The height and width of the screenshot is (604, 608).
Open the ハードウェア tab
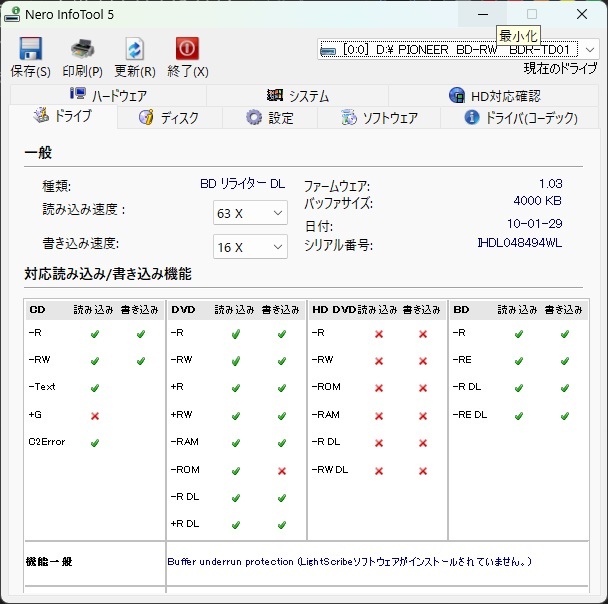[108, 95]
